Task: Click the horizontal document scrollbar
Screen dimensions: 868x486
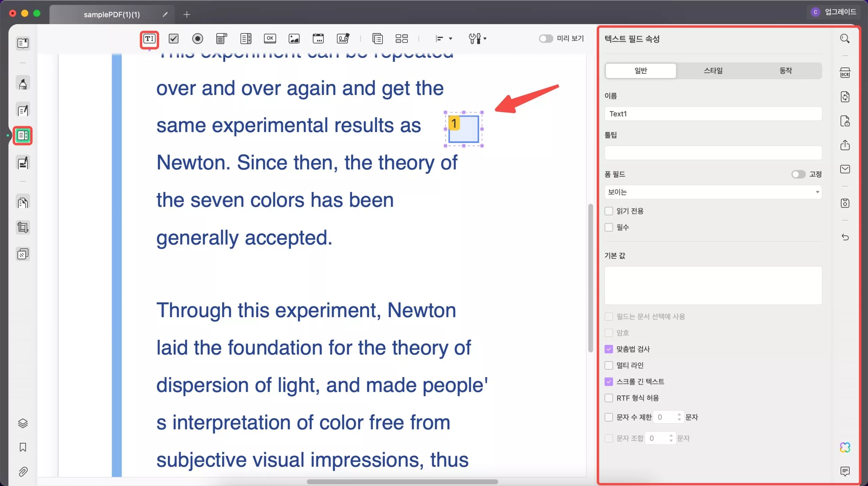Action: (x=402, y=482)
